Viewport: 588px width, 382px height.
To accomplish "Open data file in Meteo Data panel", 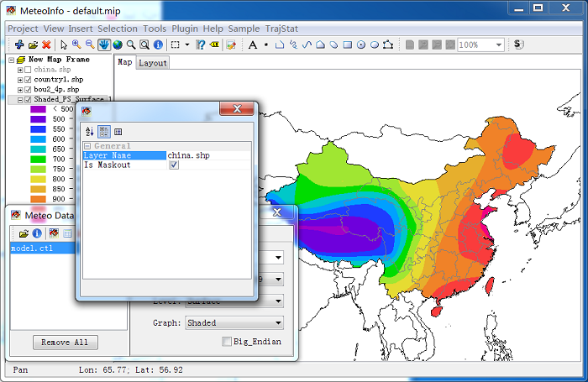I will 24,233.
